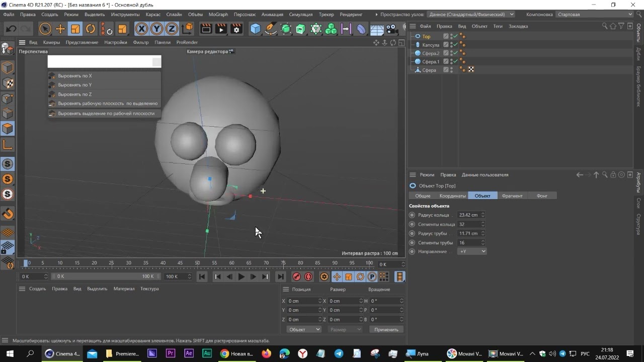Click the checkerboard texture tag on Сфера

[x=471, y=70]
